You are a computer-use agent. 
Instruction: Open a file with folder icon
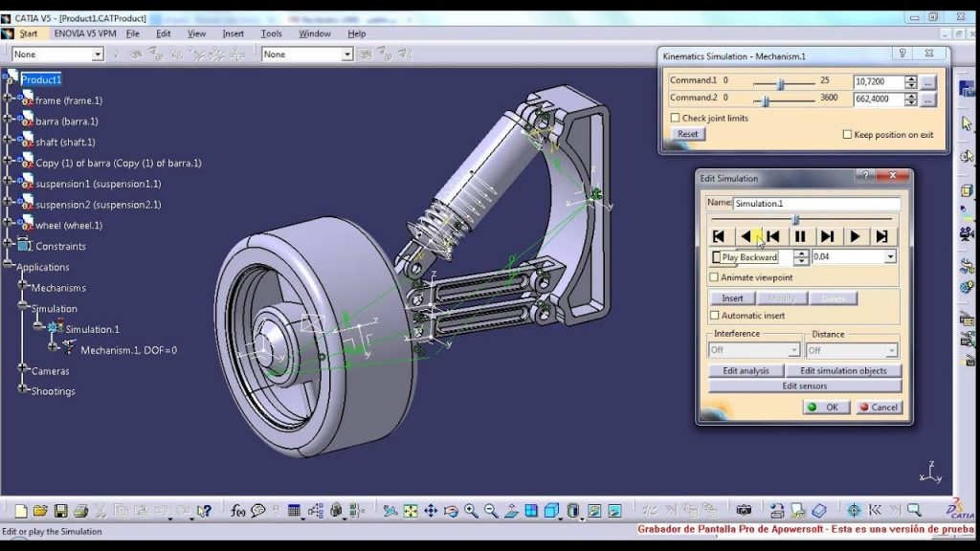coord(40,511)
